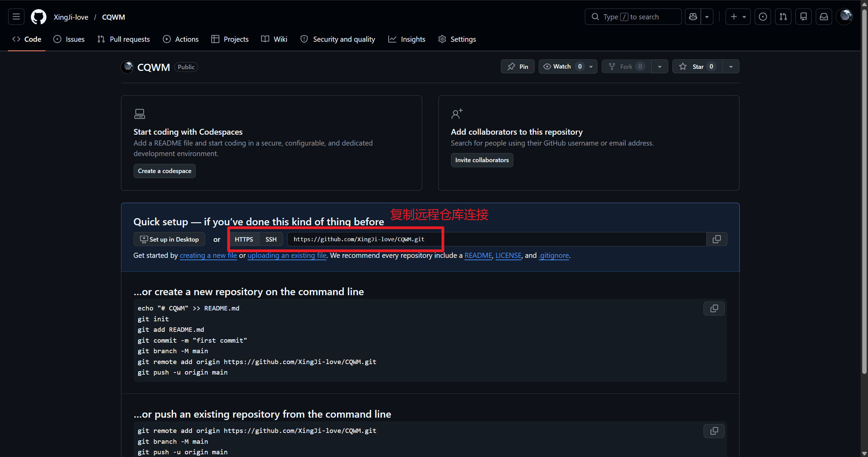Click 'git commit -m "first commit"' line
Viewport: 868px width, 457px height.
[192, 341]
